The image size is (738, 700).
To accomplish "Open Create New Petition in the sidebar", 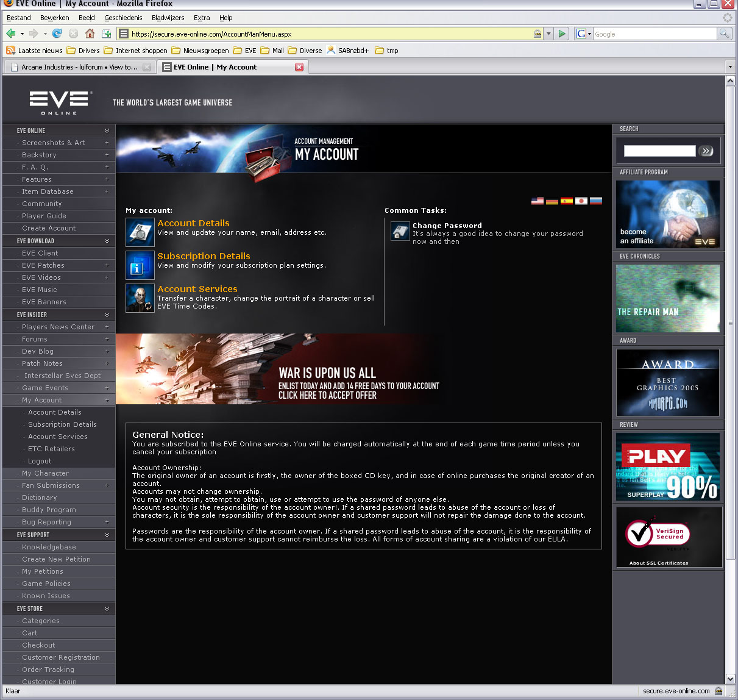I will coord(56,559).
